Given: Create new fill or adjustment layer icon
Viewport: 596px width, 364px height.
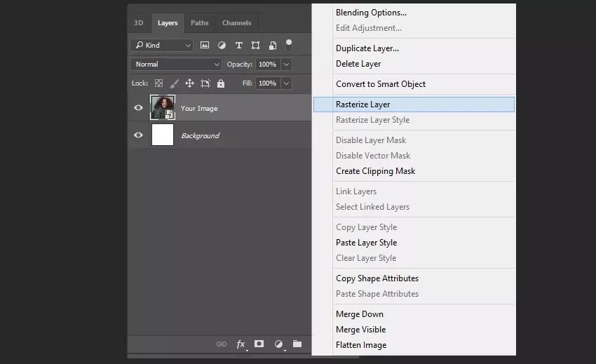Looking at the screenshot, I should [278, 344].
